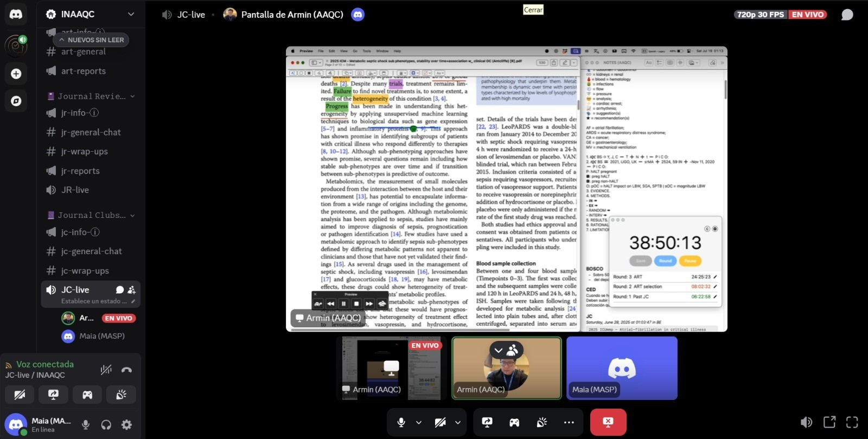Open microphone options dropdown arrow
The width and height of the screenshot is (868, 439).
(x=419, y=422)
